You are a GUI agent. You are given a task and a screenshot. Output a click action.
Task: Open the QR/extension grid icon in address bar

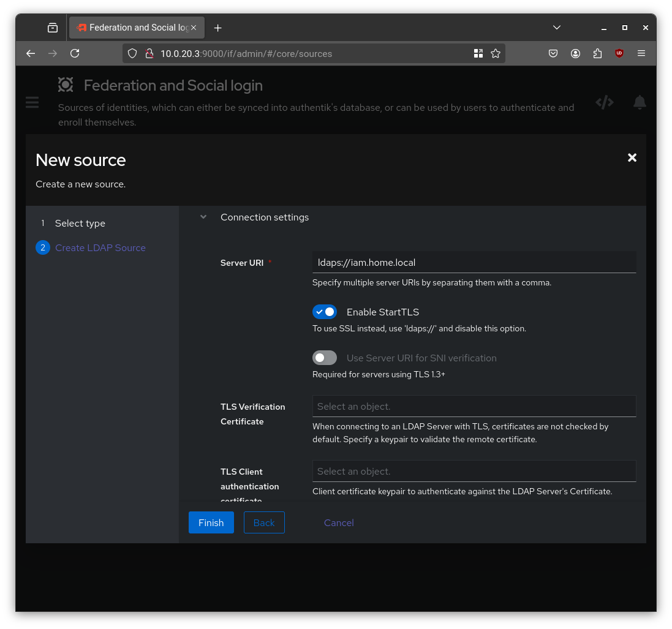click(x=478, y=53)
